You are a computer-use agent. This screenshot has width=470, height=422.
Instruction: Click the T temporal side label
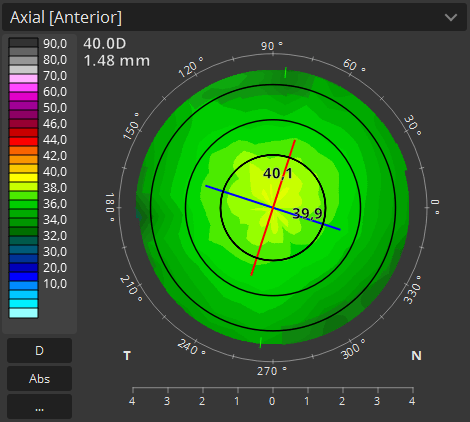pos(127,356)
